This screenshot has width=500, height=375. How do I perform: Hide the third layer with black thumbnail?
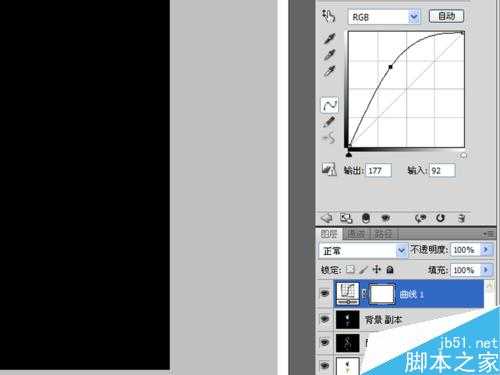(324, 342)
